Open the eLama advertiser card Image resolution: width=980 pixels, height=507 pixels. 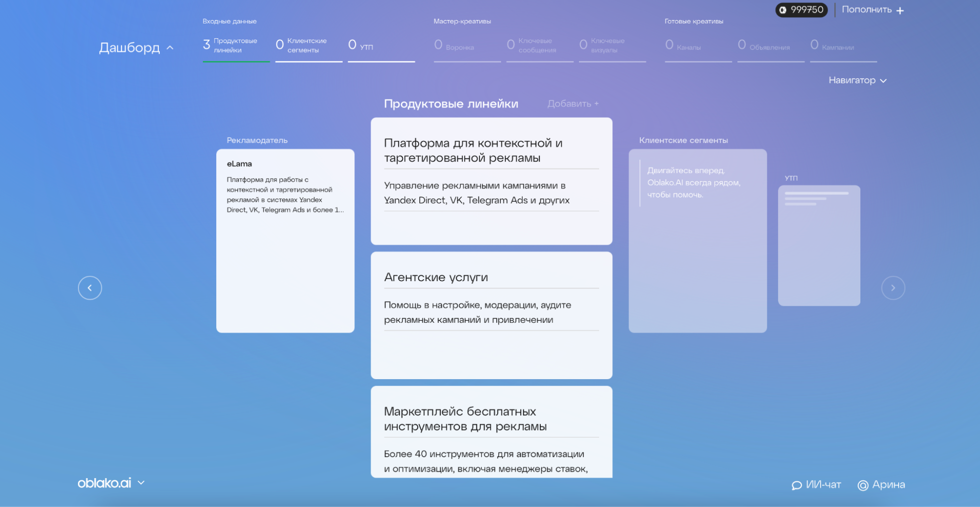coord(285,240)
